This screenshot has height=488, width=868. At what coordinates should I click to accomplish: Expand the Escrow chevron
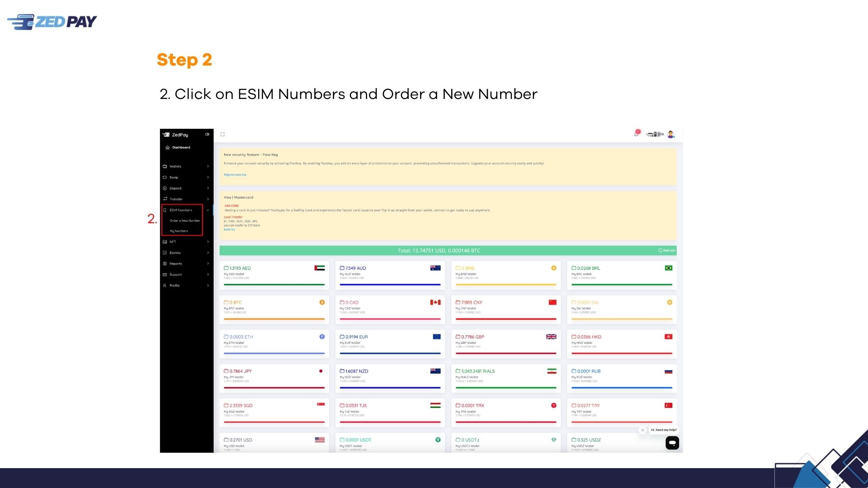(x=208, y=253)
